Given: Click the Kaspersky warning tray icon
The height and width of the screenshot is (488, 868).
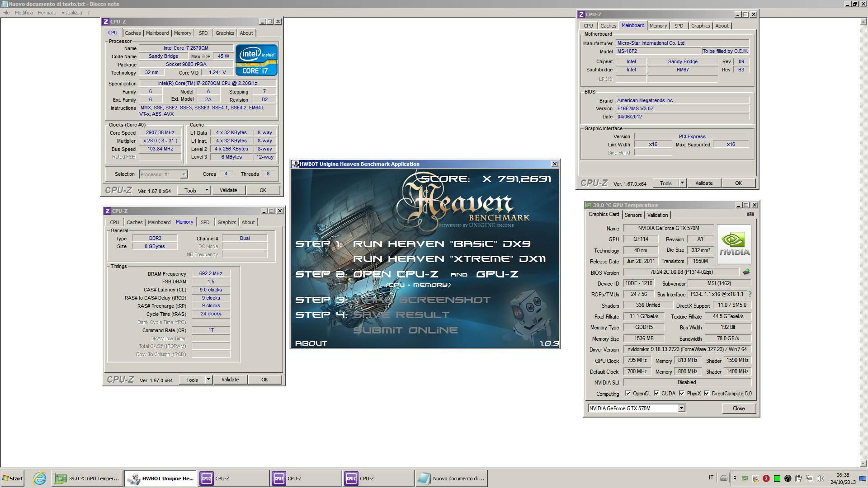Looking at the screenshot, I should click(x=755, y=479).
